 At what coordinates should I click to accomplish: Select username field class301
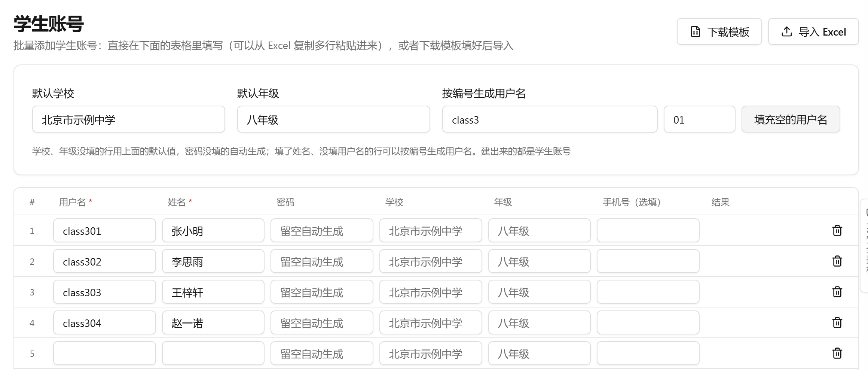pyautogui.click(x=104, y=230)
